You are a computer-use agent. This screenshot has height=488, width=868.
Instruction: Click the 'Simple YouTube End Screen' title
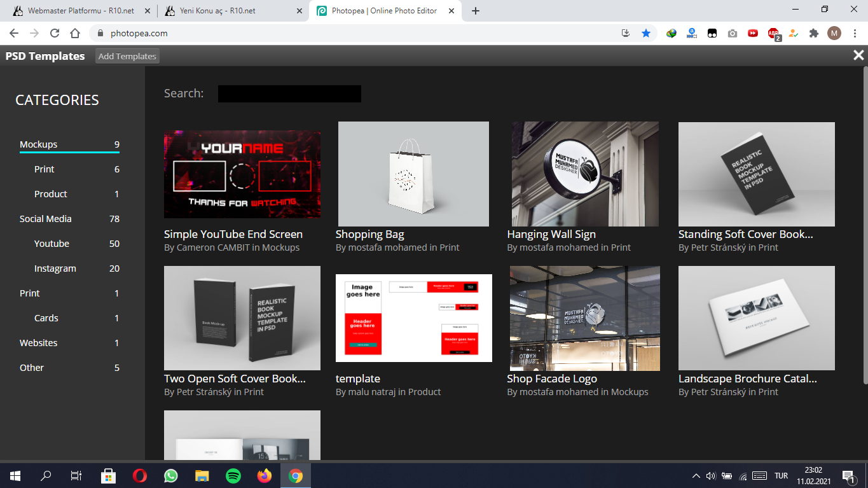(x=233, y=234)
